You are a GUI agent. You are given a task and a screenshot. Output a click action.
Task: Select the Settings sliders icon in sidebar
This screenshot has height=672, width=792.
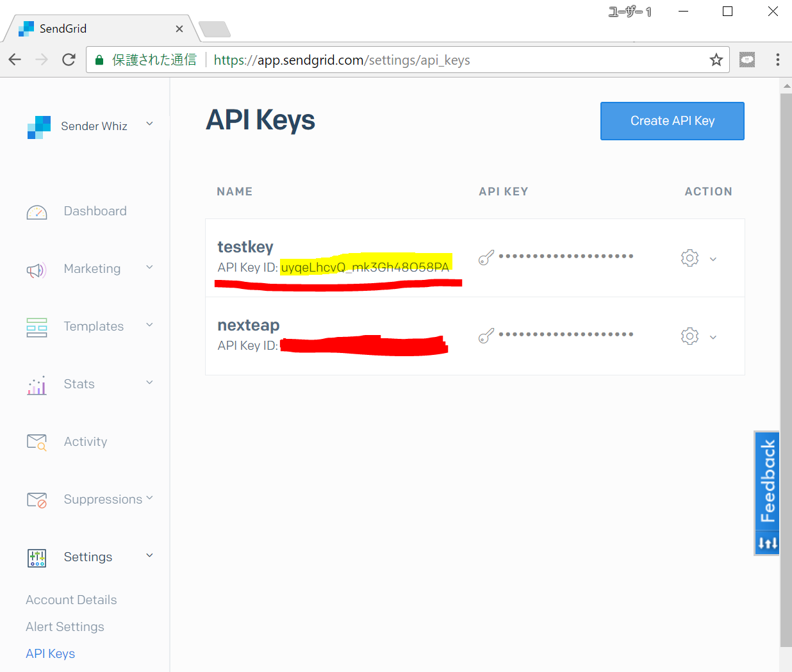pos(37,557)
